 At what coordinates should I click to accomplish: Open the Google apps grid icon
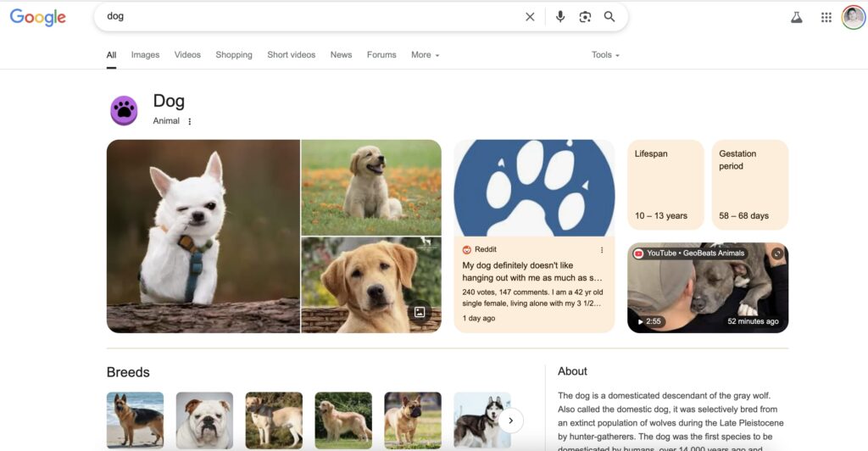pyautogui.click(x=826, y=18)
